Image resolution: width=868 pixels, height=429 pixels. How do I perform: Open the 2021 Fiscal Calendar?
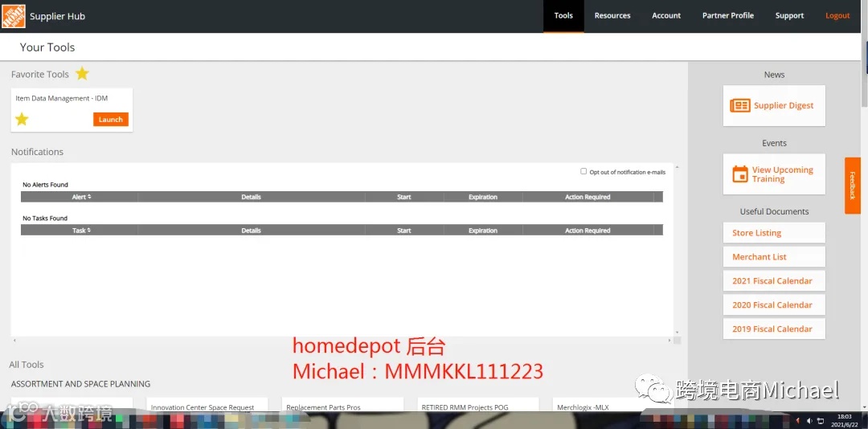(x=774, y=280)
